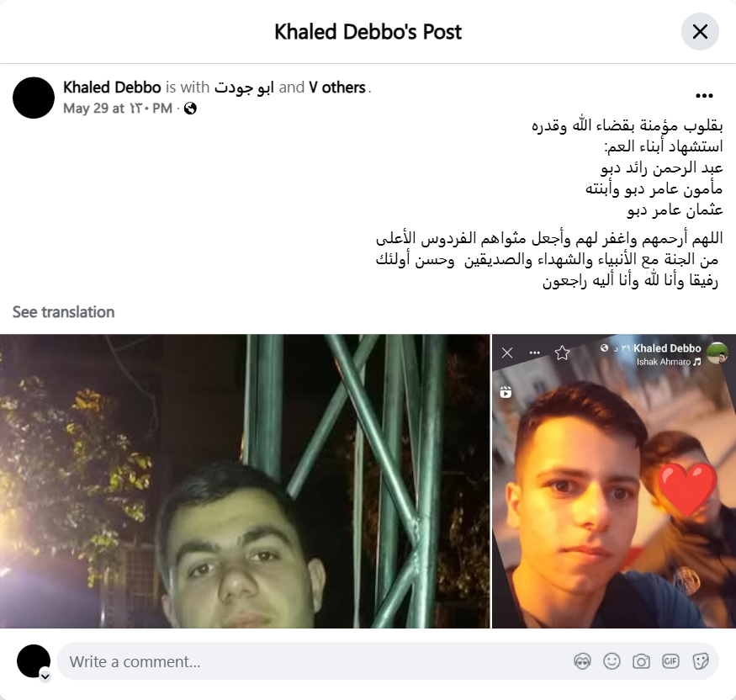The image size is (736, 700).
Task: Open the GIF picker in comment box
Action: [x=670, y=661]
